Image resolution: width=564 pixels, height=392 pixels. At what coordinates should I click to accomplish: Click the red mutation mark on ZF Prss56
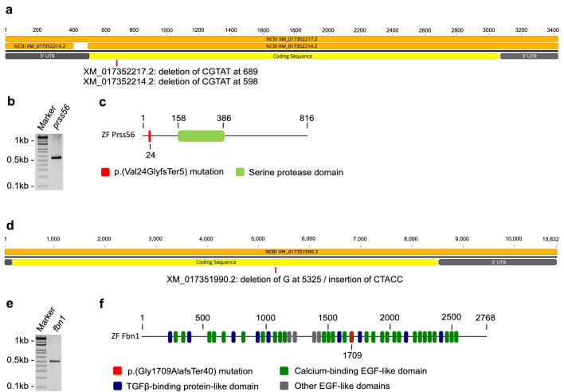pos(149,136)
